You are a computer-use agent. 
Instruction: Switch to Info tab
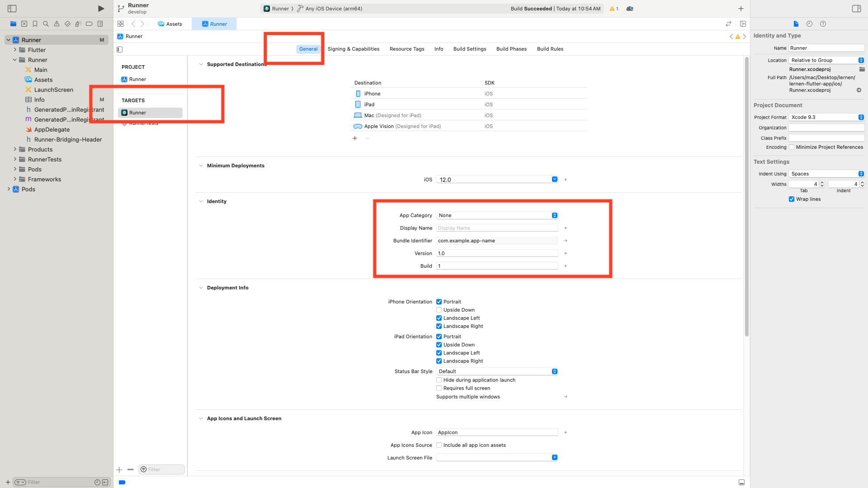point(439,49)
